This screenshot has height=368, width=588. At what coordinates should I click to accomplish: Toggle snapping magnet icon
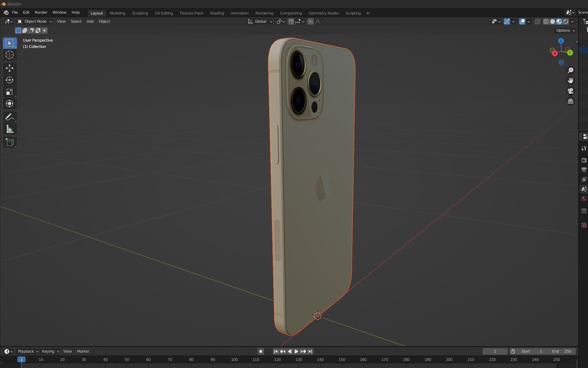tap(291, 21)
